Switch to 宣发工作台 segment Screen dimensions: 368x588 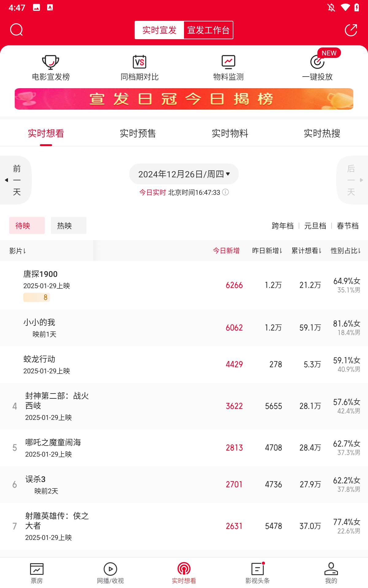point(208,30)
